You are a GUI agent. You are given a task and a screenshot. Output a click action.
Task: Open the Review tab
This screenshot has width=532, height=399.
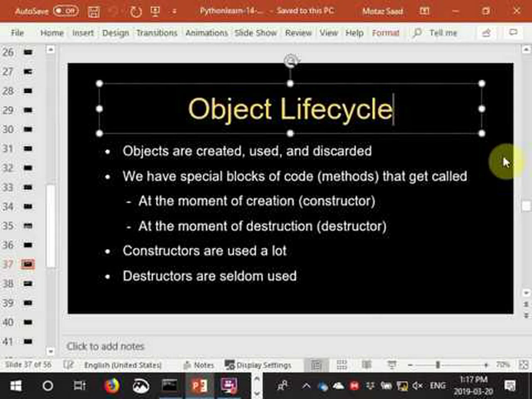[298, 32]
